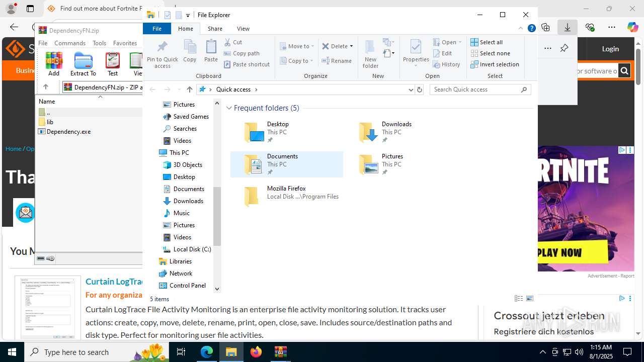The width and height of the screenshot is (644, 362).
Task: Open the Downloads frequent folder
Action: pyautogui.click(x=401, y=132)
